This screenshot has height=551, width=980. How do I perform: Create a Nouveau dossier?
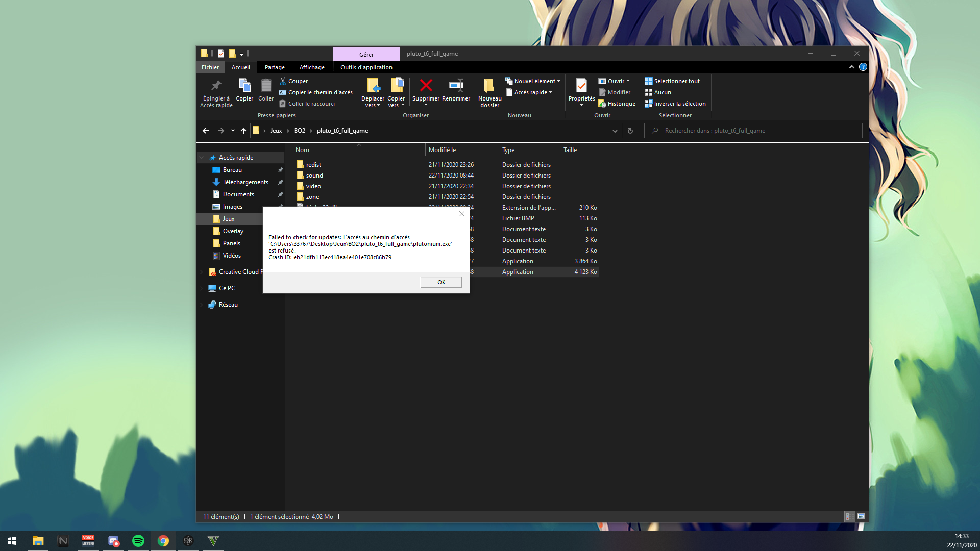pyautogui.click(x=489, y=92)
